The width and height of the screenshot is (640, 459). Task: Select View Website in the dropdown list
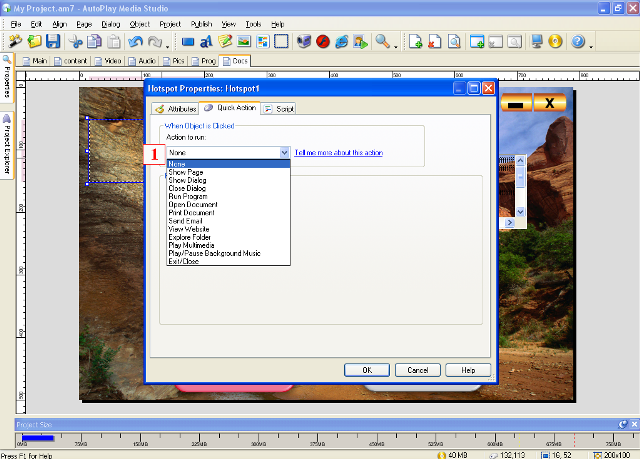(190, 229)
